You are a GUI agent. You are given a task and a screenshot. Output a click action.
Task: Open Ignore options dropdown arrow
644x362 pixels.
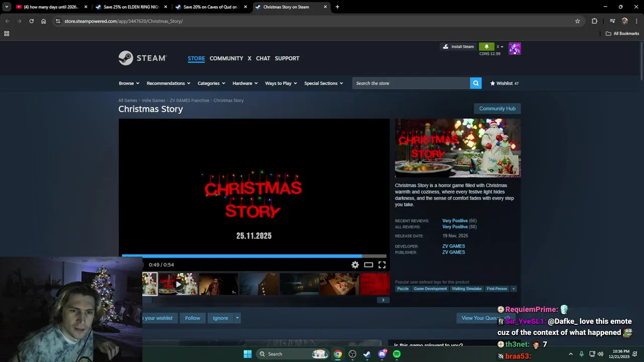coord(237,318)
